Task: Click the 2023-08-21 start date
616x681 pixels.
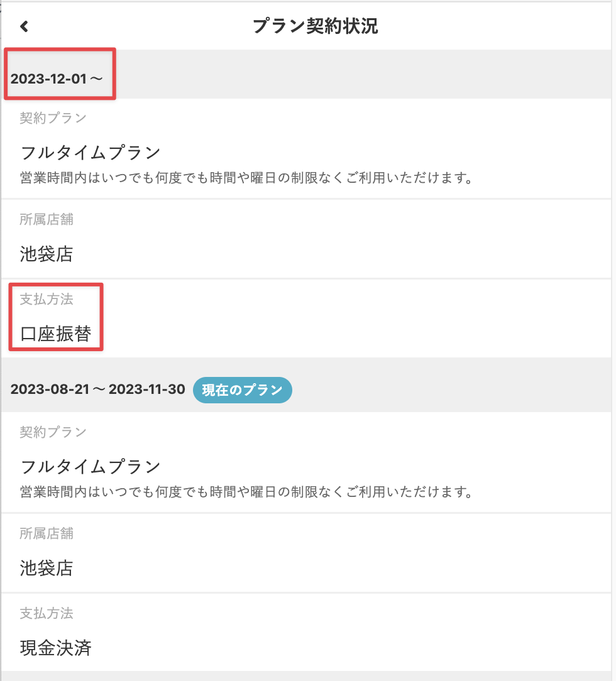Action: click(x=50, y=390)
